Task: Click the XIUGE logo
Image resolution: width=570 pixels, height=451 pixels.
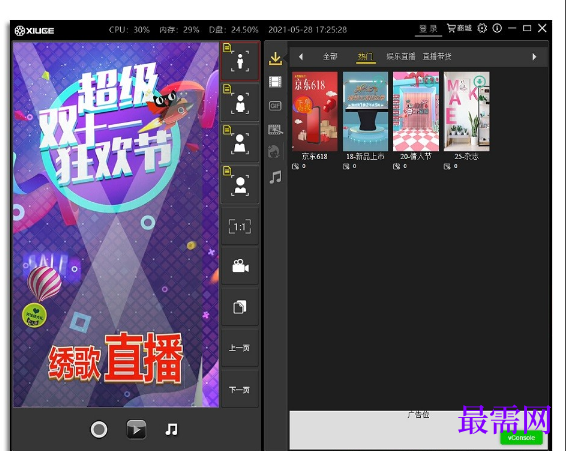Action: [x=35, y=31]
